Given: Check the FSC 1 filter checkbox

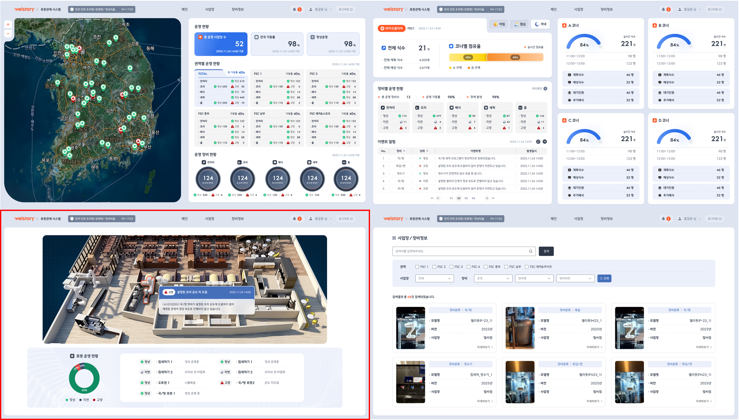Looking at the screenshot, I should click(417, 267).
